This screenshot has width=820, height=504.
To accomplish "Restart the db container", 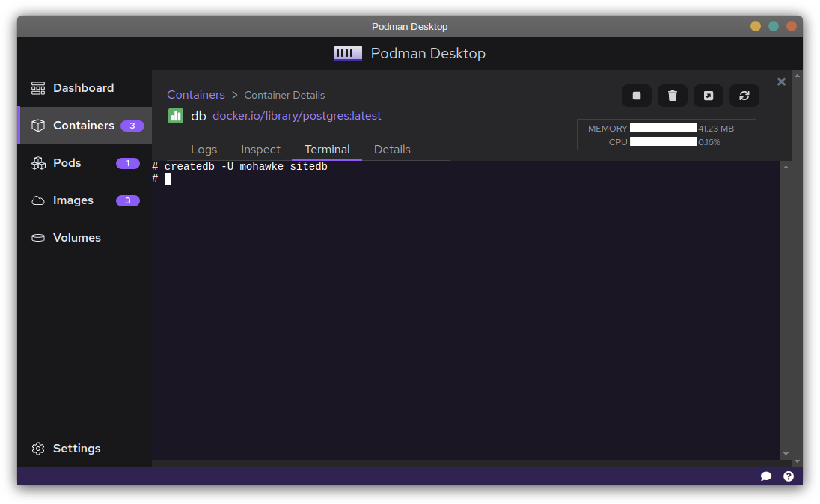I will click(744, 96).
